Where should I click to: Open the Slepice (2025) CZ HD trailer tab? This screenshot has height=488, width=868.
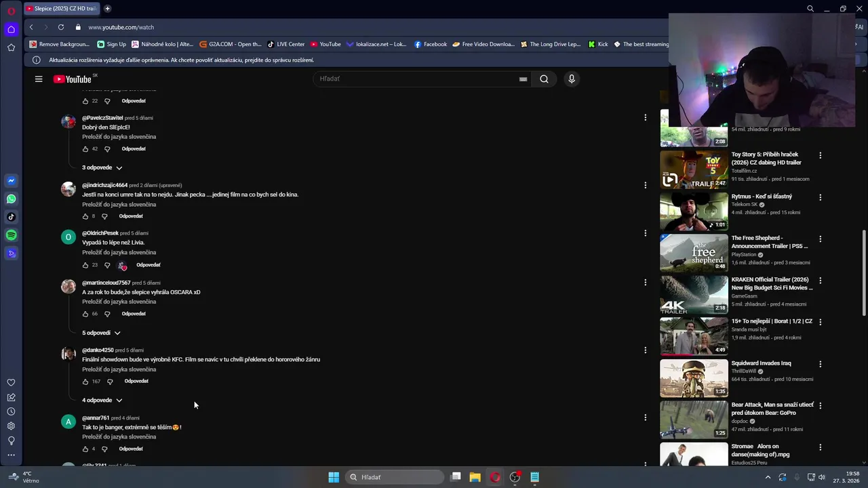(x=61, y=9)
